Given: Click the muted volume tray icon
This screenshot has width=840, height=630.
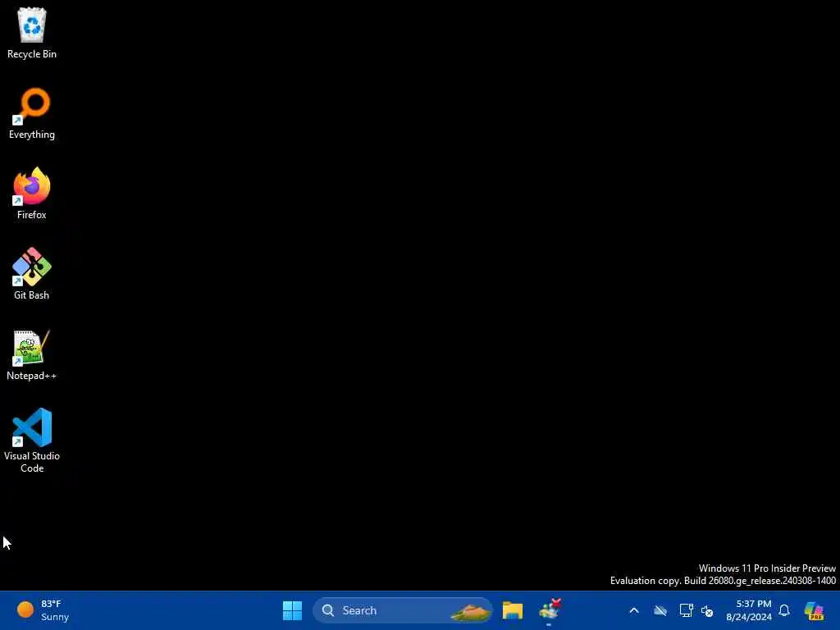Looking at the screenshot, I should click(707, 610).
